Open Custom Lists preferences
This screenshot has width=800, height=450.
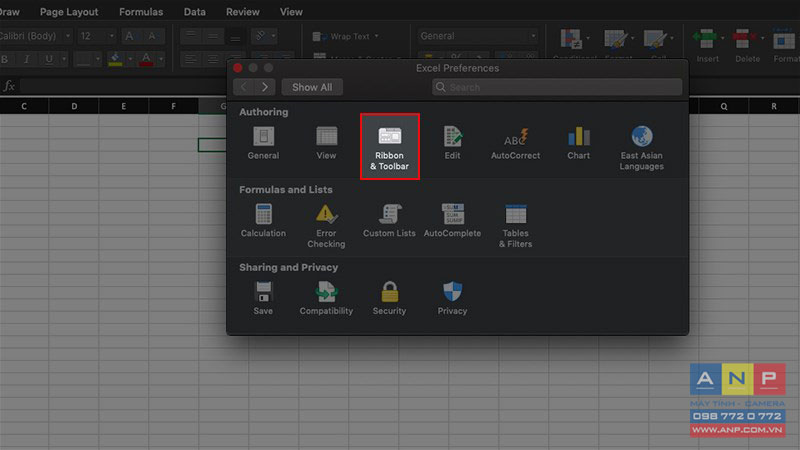coord(389,220)
